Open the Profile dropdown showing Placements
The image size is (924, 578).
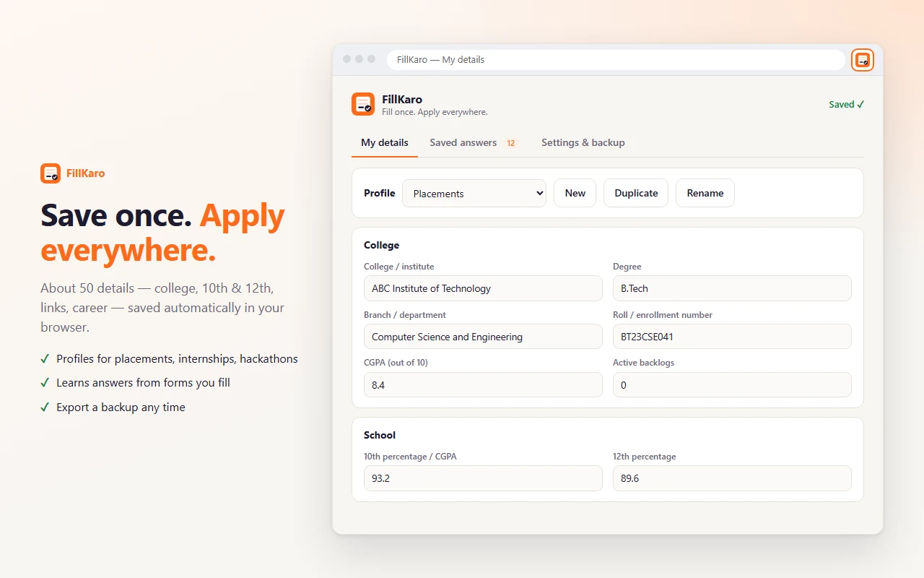[x=474, y=193]
